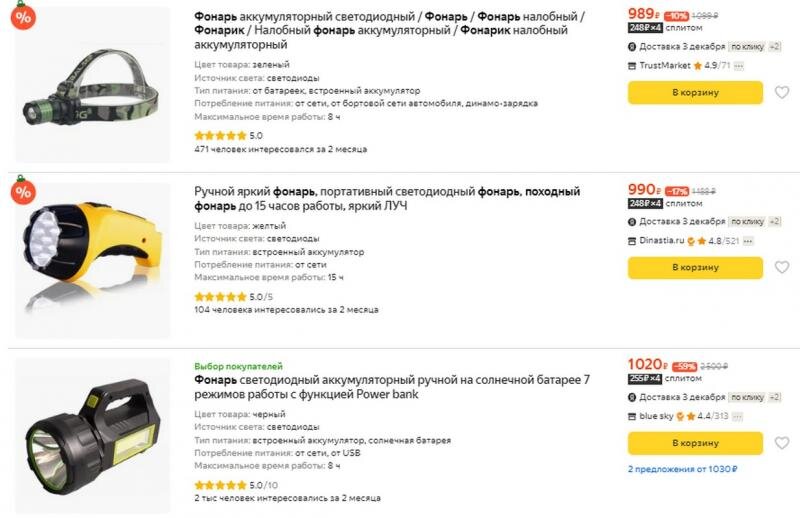This screenshot has height=518, width=800.
Task: Click discount percent badge on headlamp image
Action: (x=23, y=16)
